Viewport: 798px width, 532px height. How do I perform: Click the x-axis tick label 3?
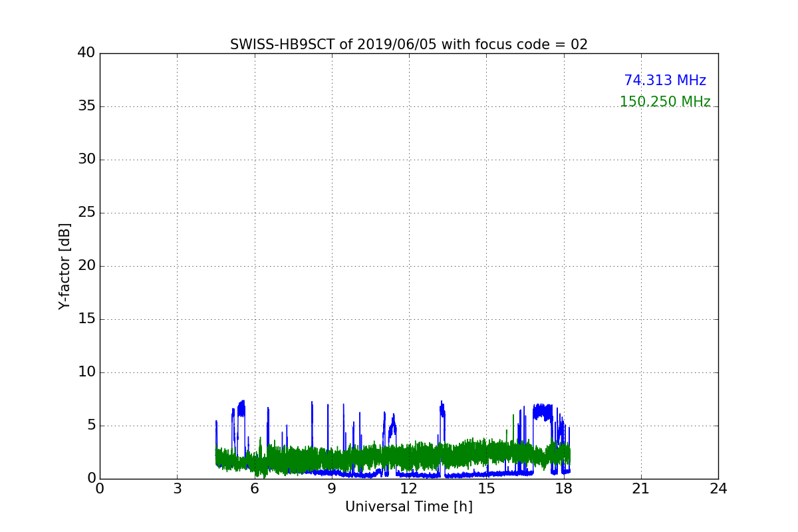pyautogui.click(x=177, y=489)
